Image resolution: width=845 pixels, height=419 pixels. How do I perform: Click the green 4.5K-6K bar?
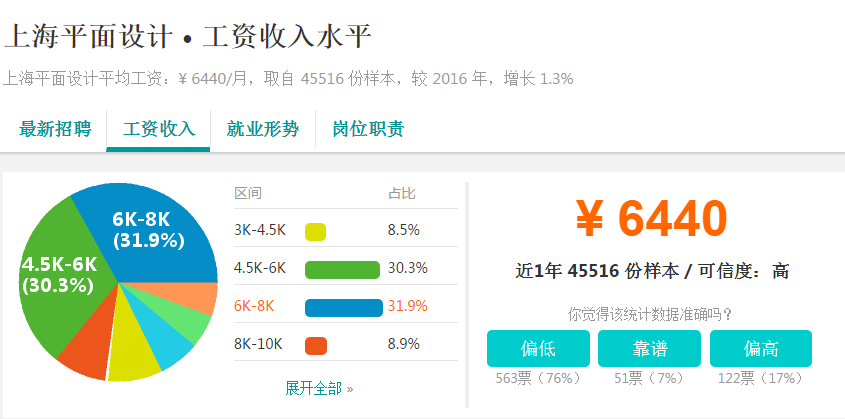point(342,269)
